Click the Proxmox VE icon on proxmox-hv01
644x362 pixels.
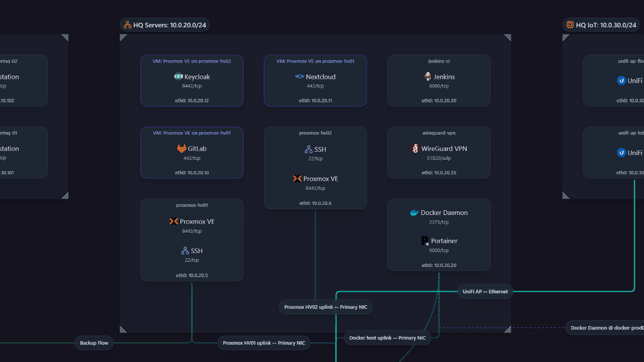pos(173,221)
